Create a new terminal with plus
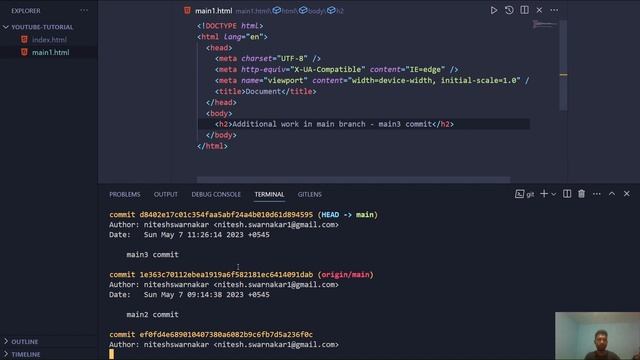The image size is (640, 360). pyautogui.click(x=544, y=194)
